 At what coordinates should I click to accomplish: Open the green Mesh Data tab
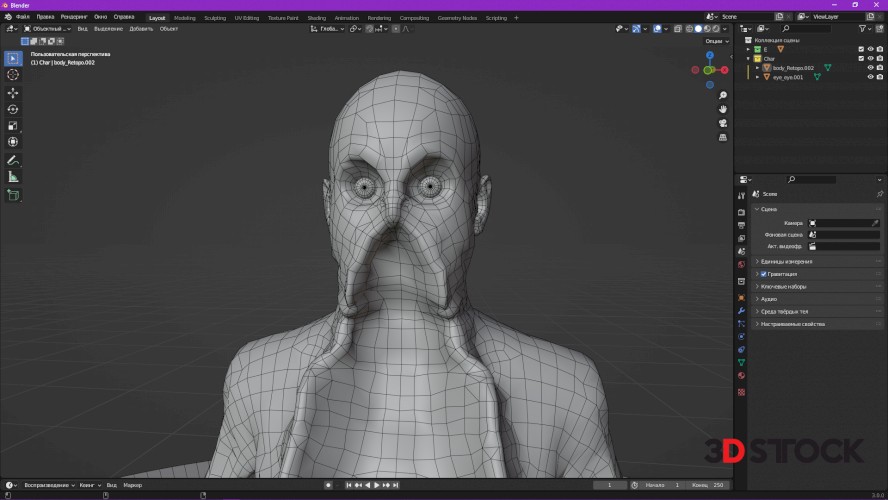coord(741,362)
